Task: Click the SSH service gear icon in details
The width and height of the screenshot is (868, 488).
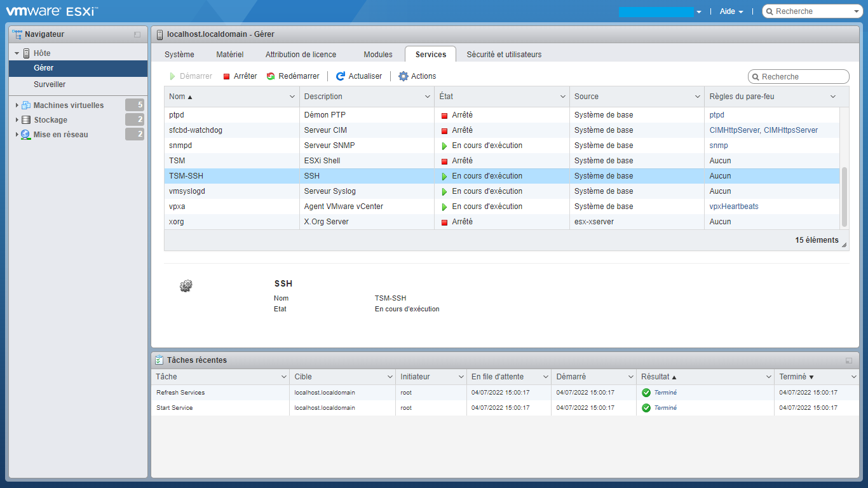Action: point(186,286)
